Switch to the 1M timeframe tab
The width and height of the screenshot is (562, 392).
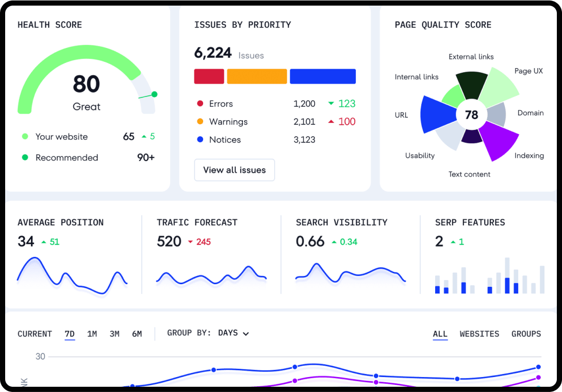92,334
